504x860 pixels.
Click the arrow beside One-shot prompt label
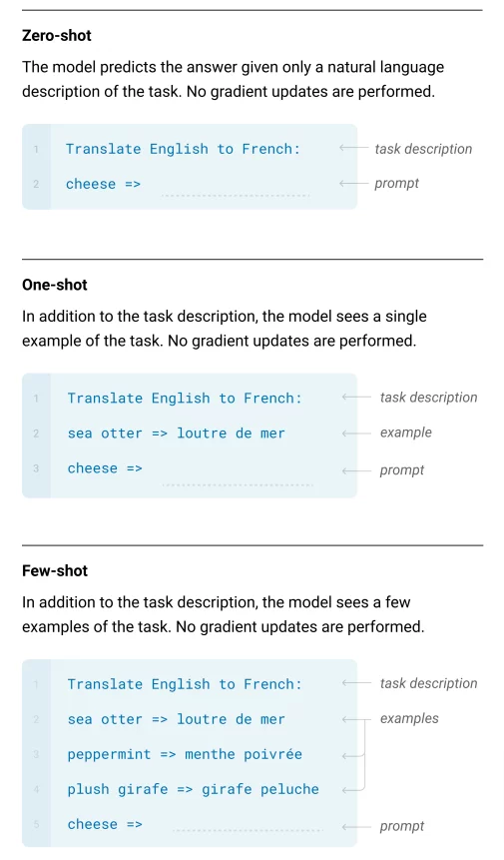pyautogui.click(x=356, y=470)
